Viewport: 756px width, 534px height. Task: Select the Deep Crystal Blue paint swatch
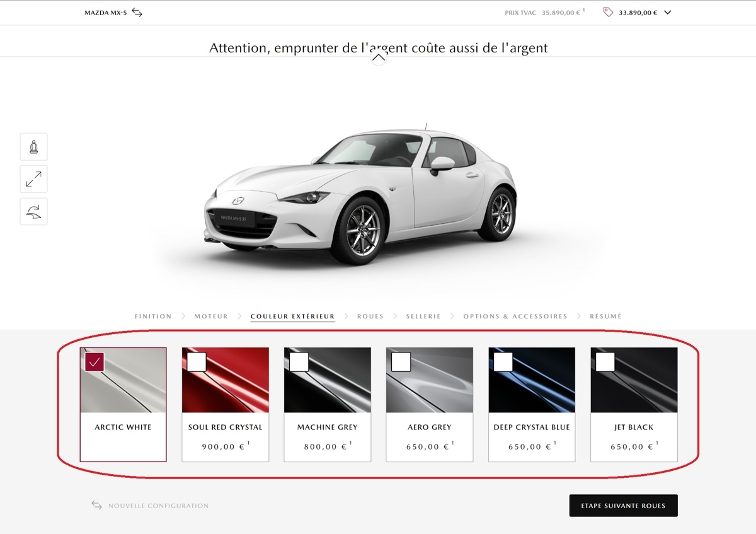click(532, 380)
